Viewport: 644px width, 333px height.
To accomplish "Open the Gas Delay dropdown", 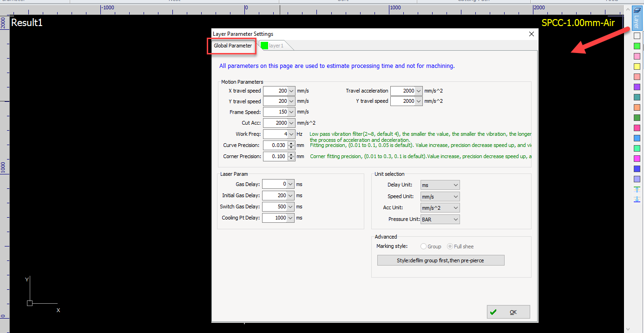I will (x=290, y=184).
